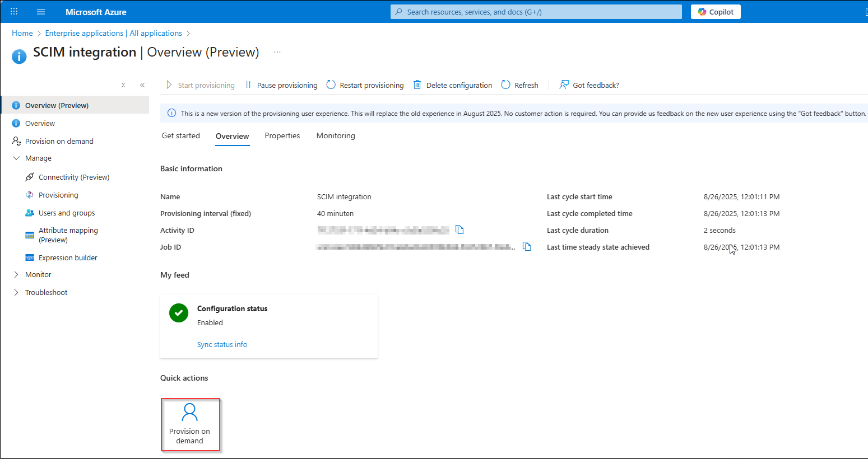This screenshot has height=459, width=868.
Task: Copy the Job ID value
Action: coord(527,246)
